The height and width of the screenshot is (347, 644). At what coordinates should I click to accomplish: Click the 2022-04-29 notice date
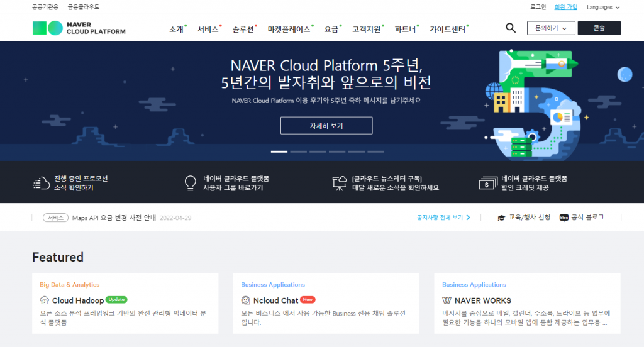tap(175, 218)
